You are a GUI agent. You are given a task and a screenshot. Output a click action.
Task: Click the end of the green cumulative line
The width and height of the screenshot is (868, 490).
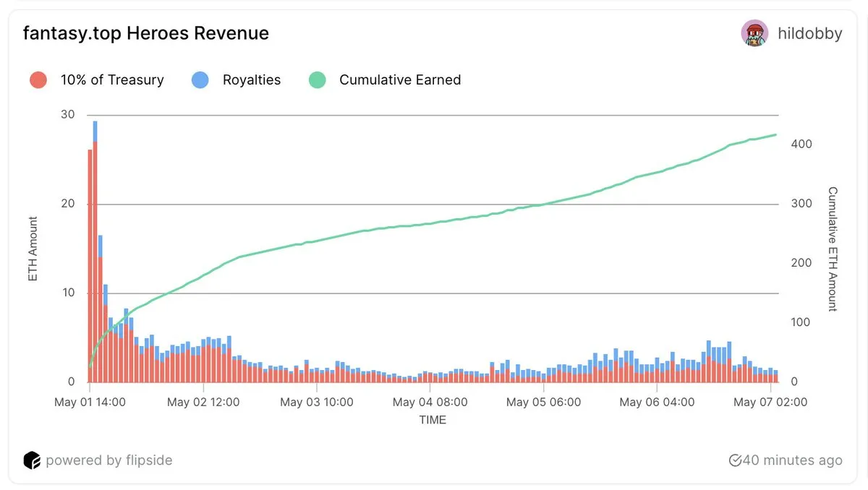776,134
